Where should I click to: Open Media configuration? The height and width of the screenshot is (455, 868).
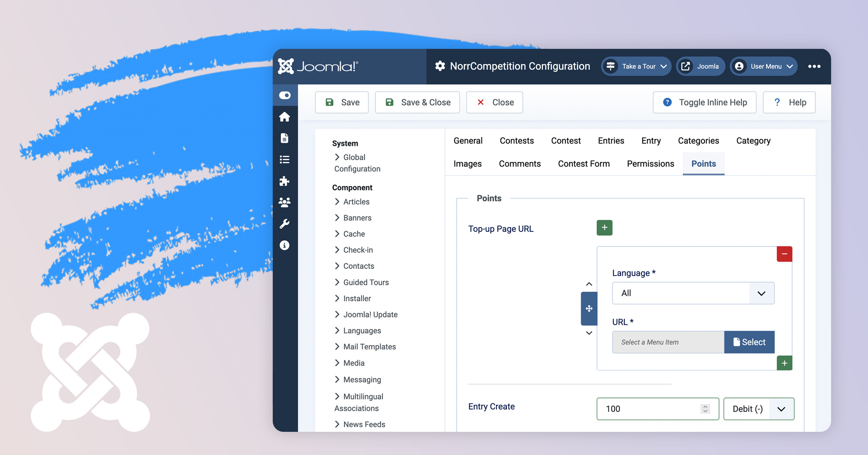click(350, 363)
